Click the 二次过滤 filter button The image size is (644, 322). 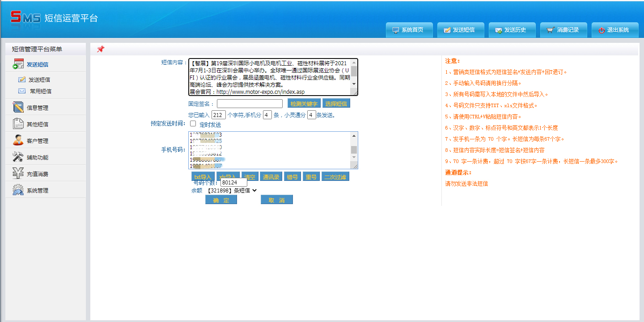point(335,177)
